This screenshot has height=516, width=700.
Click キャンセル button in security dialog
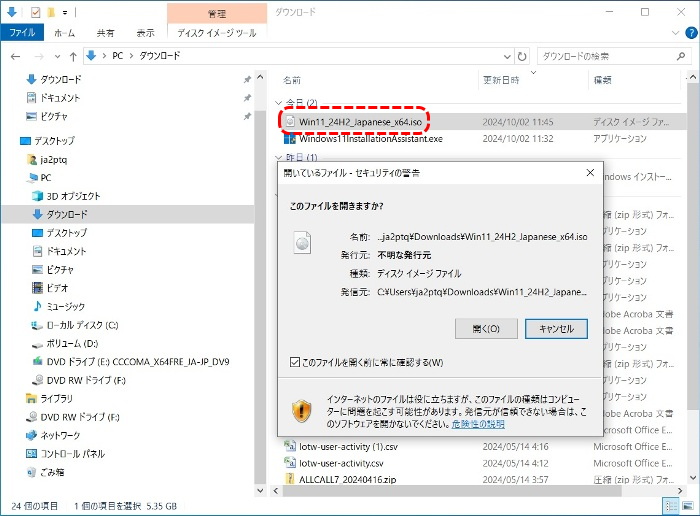point(556,329)
